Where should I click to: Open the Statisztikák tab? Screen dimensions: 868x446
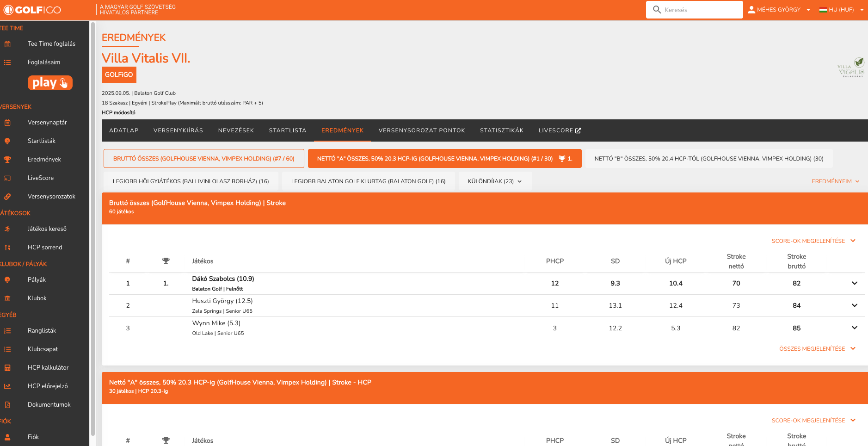pos(502,130)
